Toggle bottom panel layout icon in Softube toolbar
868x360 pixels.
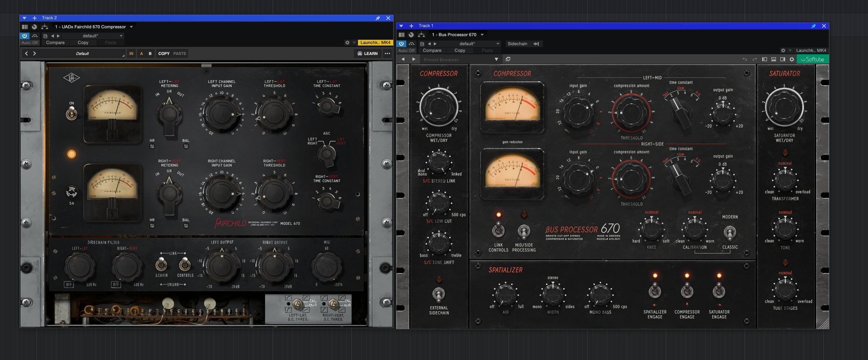774,59
